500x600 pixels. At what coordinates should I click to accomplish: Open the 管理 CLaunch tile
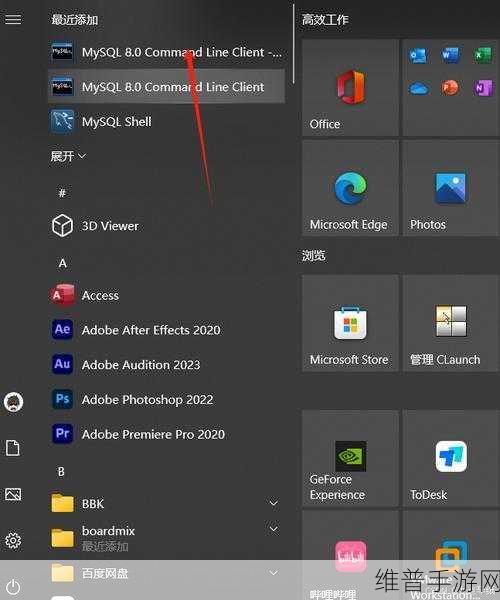(x=451, y=323)
